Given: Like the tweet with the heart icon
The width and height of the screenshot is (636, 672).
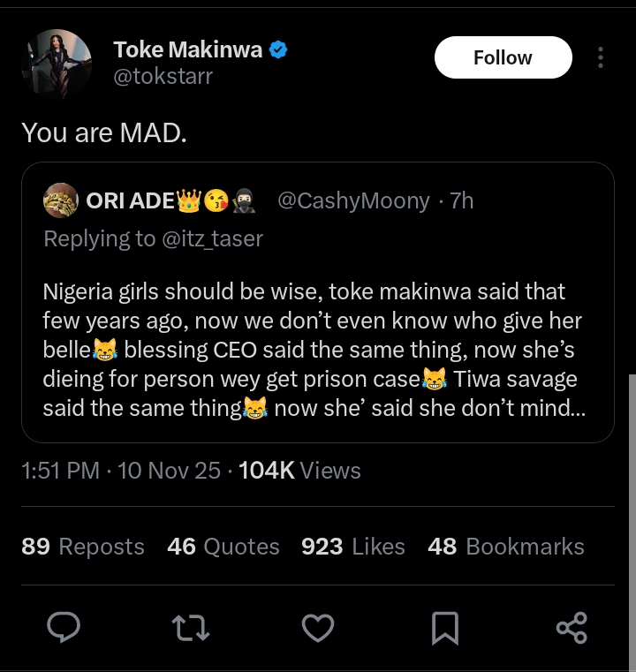Looking at the screenshot, I should click(x=317, y=628).
